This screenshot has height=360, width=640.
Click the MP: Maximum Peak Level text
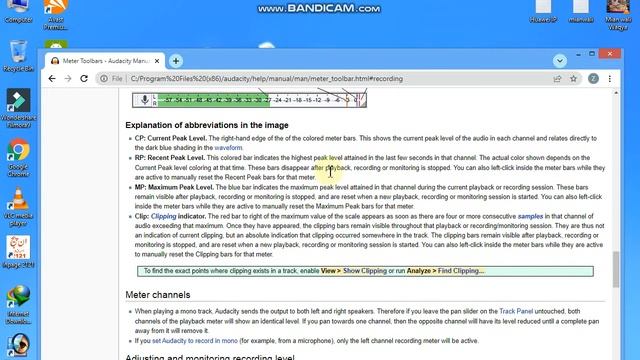(174, 187)
